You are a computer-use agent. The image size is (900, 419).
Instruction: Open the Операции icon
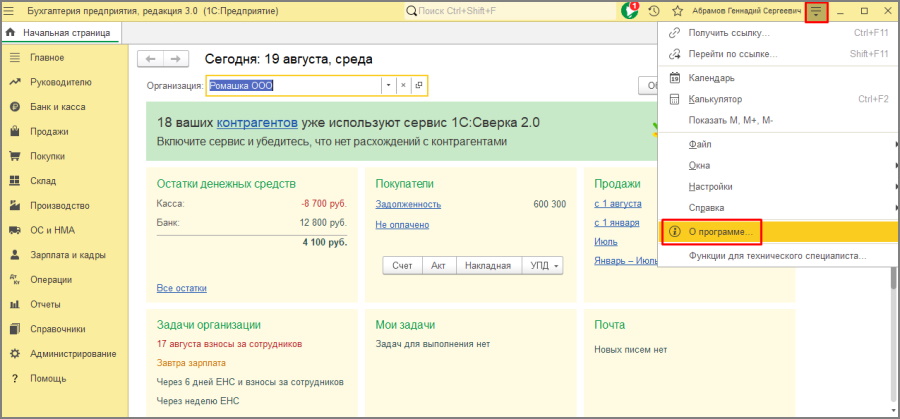point(15,280)
